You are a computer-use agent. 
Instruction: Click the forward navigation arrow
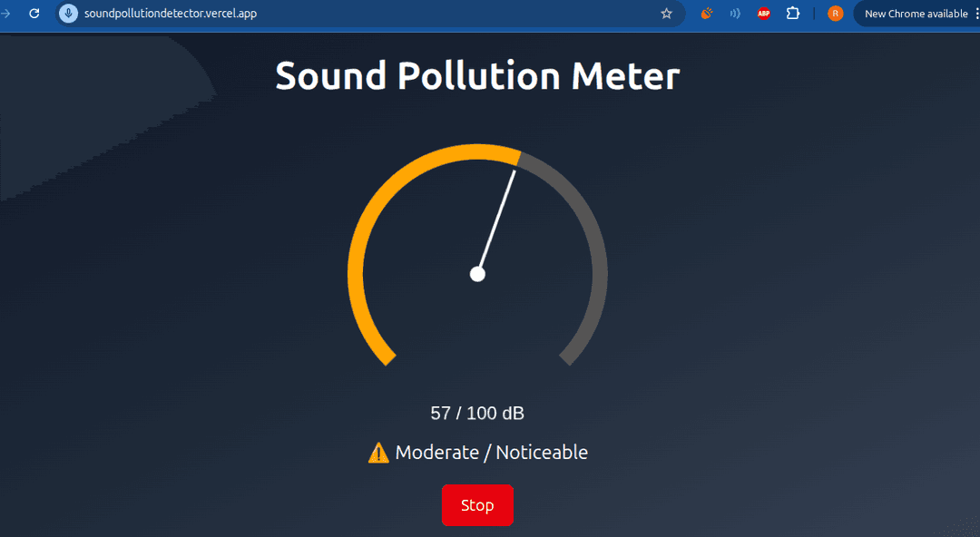7,14
